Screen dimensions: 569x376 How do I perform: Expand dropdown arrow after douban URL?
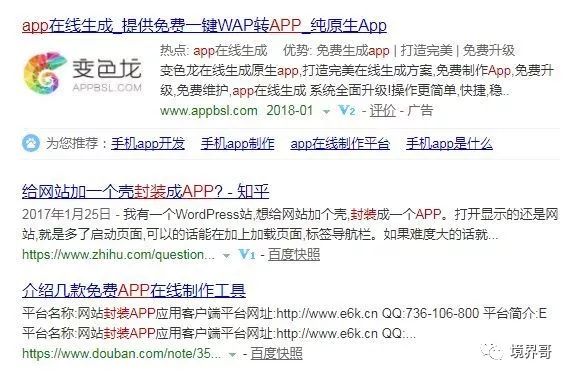click(233, 355)
